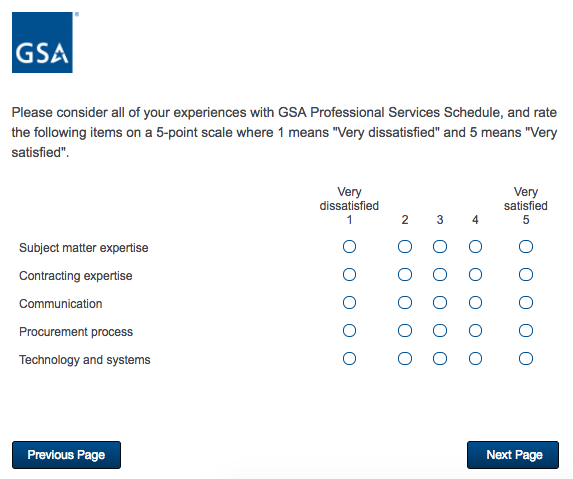Select 2 for Technology and systems
Viewport: 573px width, 479px height.
click(x=405, y=359)
